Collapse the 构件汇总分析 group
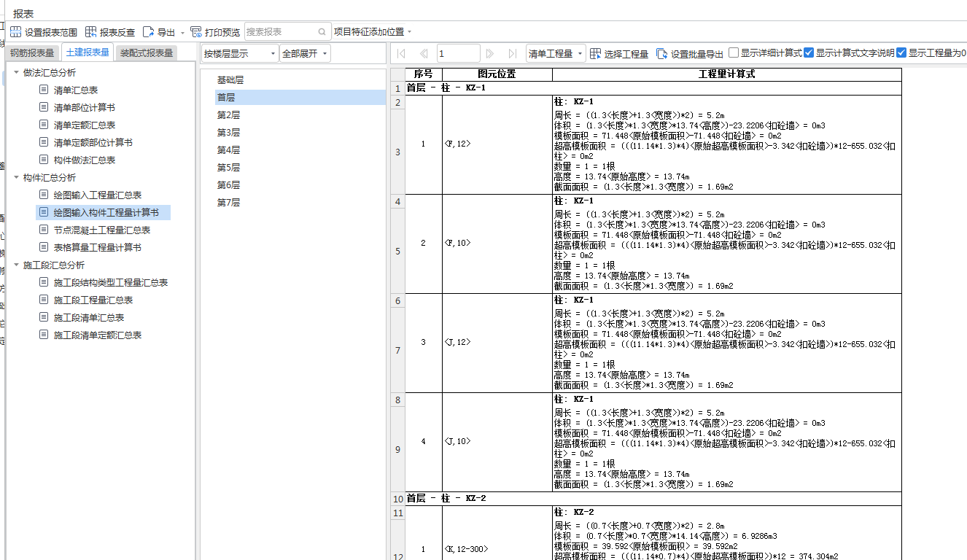 16,177
